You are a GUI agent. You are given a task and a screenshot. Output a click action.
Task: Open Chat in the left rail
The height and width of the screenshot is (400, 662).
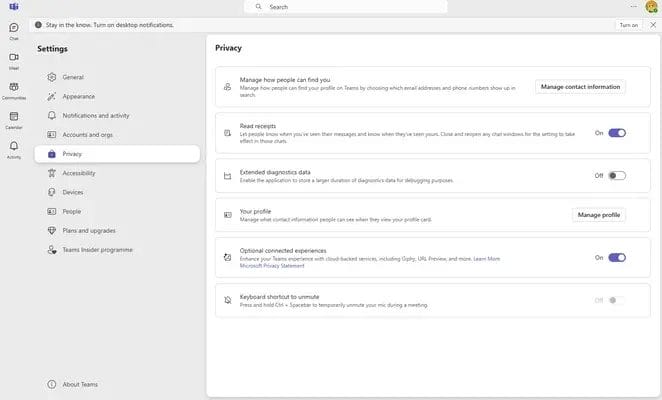pyautogui.click(x=14, y=29)
